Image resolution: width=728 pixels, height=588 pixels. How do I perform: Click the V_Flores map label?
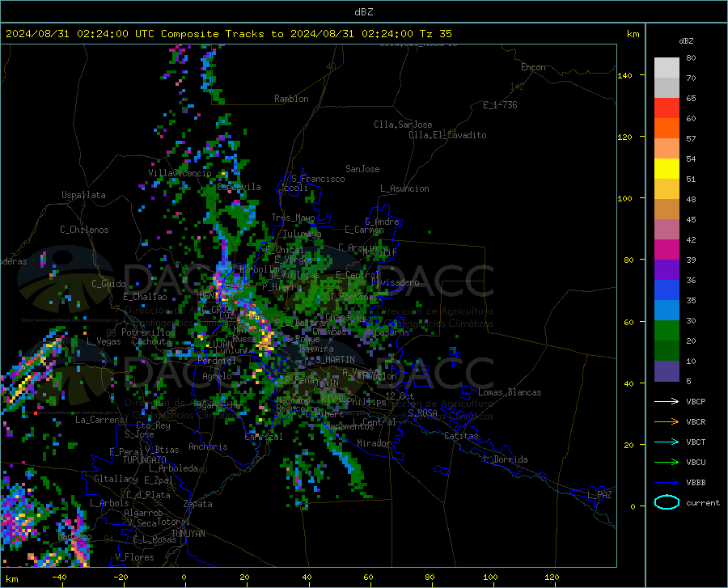click(134, 557)
